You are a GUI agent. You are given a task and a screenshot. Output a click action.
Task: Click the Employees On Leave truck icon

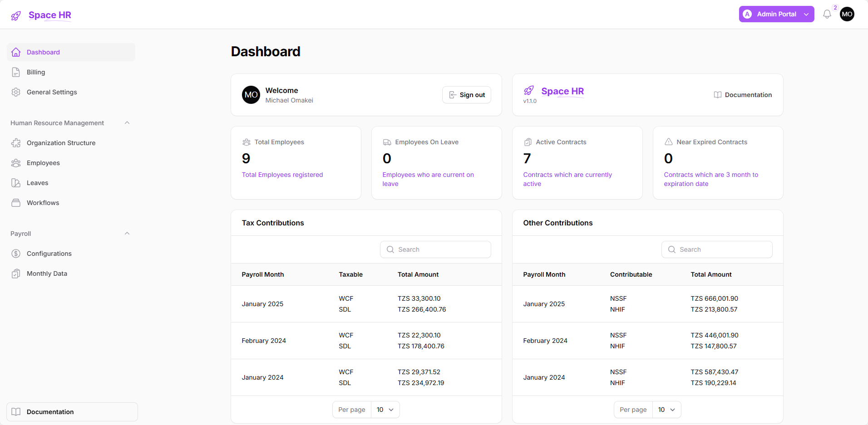tap(387, 142)
